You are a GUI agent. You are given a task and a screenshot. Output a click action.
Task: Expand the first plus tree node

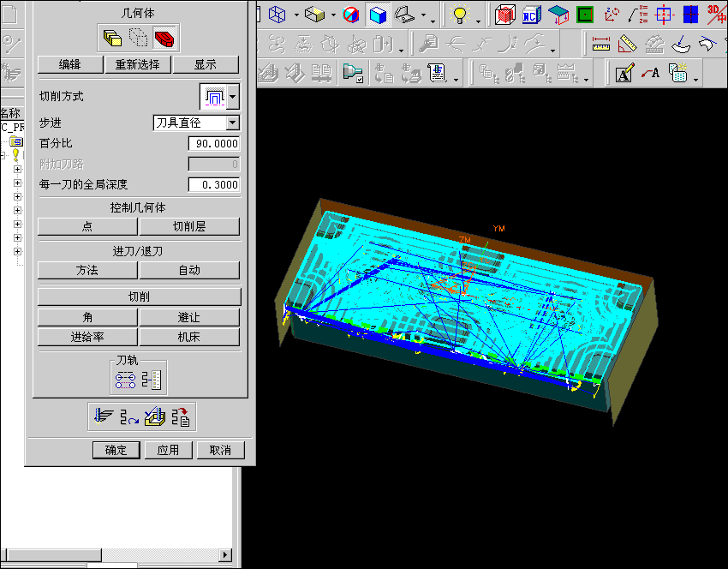[17, 170]
